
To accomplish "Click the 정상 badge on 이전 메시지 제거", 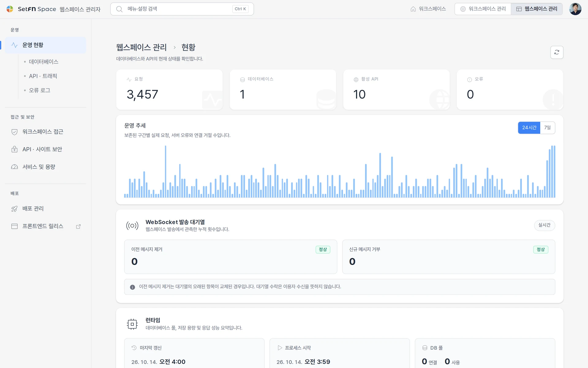I will 323,250.
